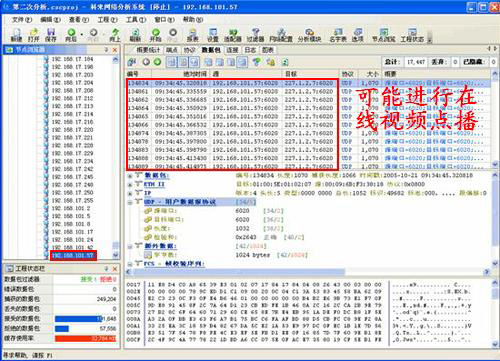500x361 pixels.
Task: Start capture with the 开始 icon
Action: click(x=155, y=35)
